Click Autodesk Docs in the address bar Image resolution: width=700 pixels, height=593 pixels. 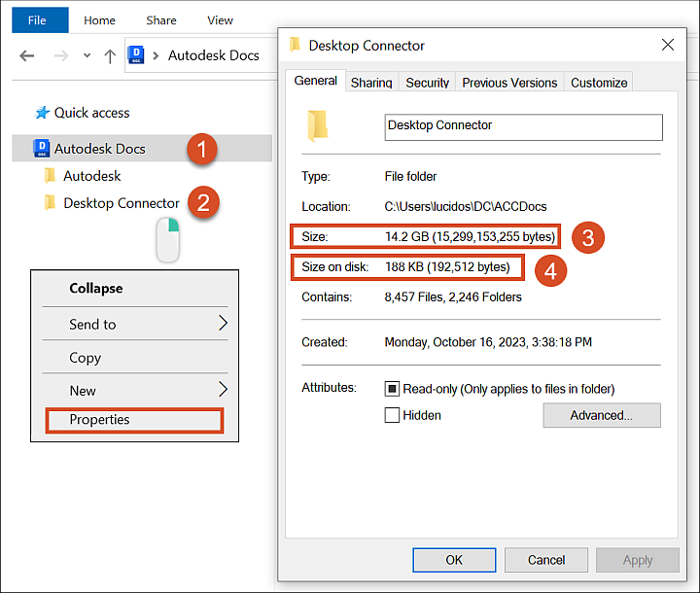point(213,55)
